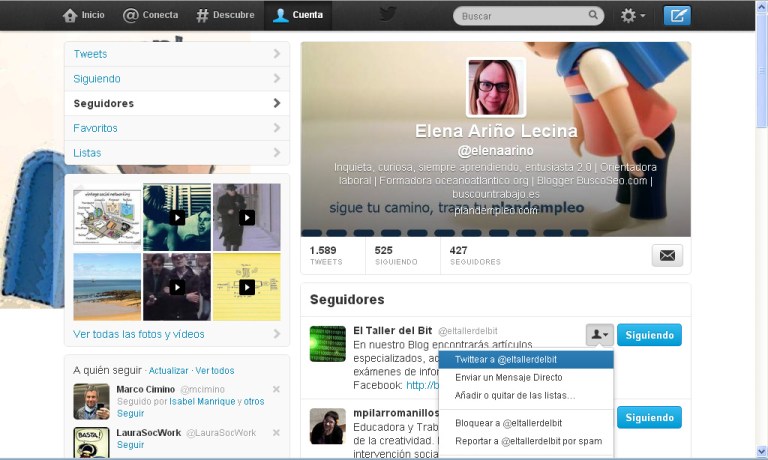Play the two men video thumbnail

[x=177, y=287]
